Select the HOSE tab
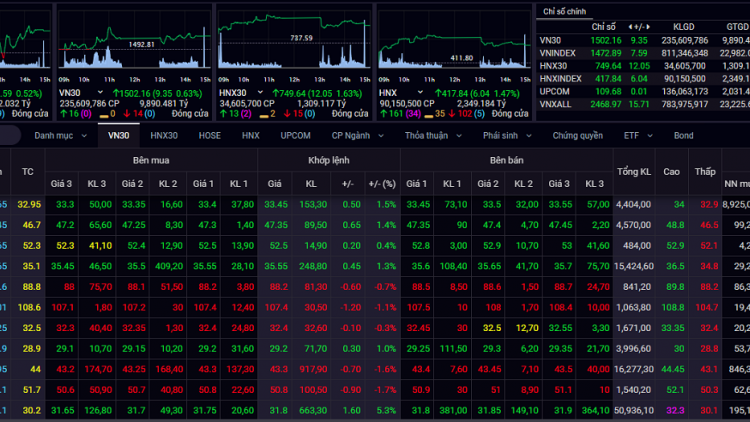The image size is (750, 422). (x=210, y=134)
